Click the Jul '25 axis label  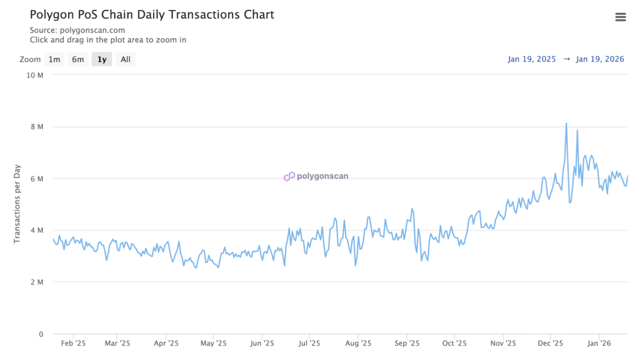[309, 343]
